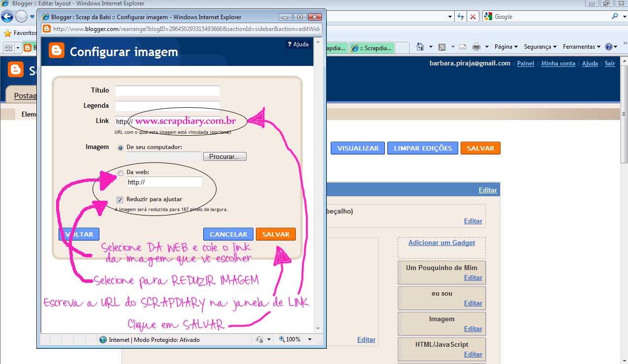
Task: Open a new blank tab in the main window
Action: click(402, 48)
